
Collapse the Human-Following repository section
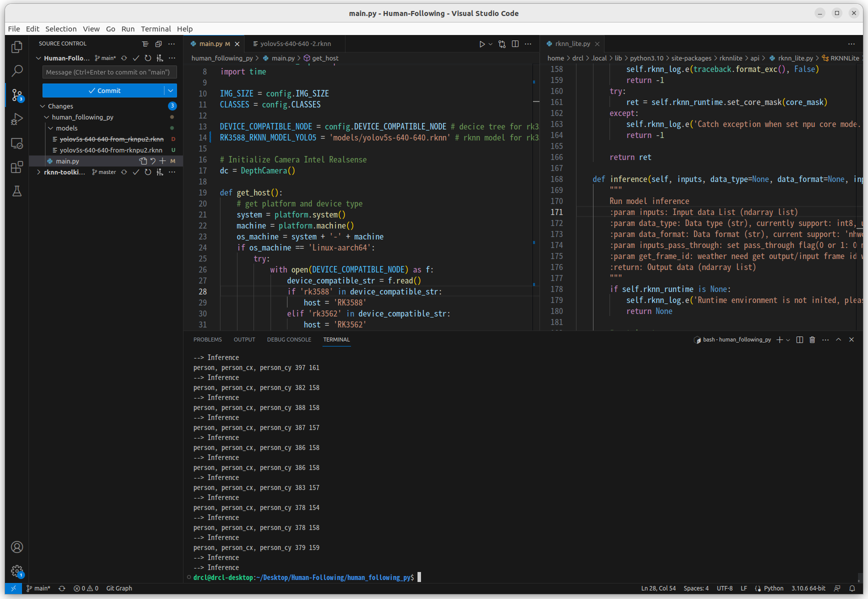click(38, 58)
